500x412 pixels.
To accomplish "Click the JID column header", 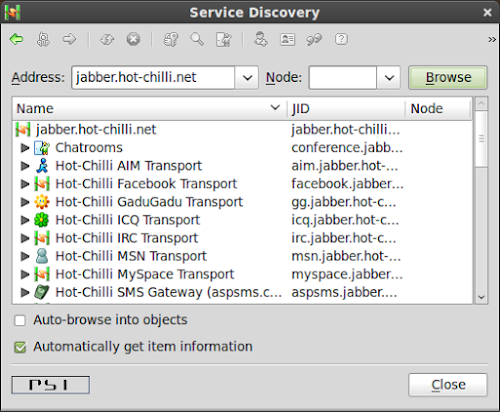I will coord(346,109).
